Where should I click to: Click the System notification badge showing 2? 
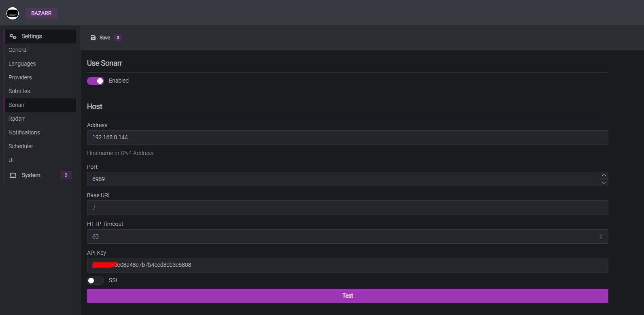pyautogui.click(x=66, y=175)
